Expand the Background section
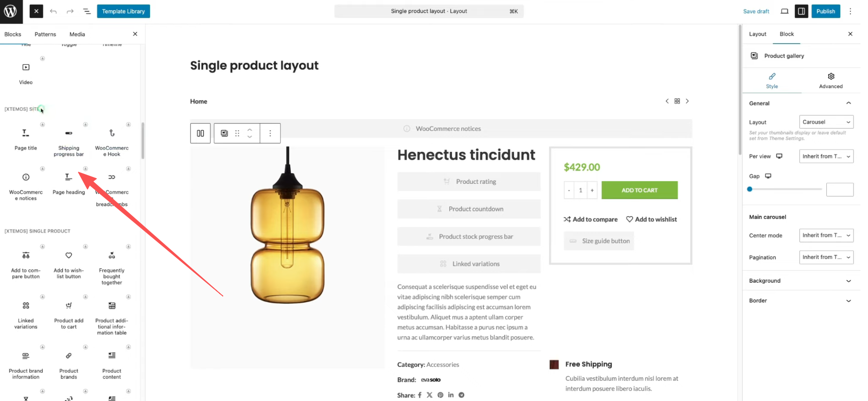 [x=801, y=280]
